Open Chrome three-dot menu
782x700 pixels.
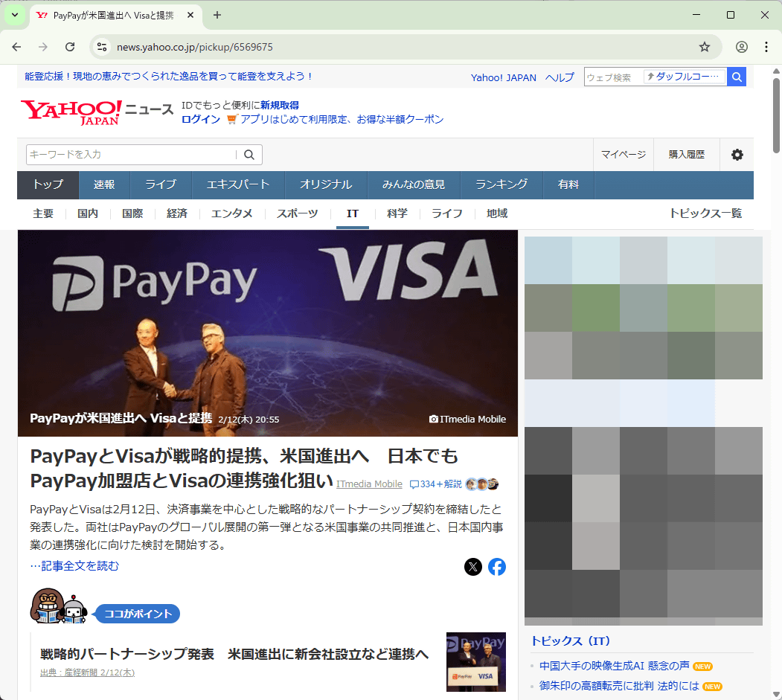(766, 47)
